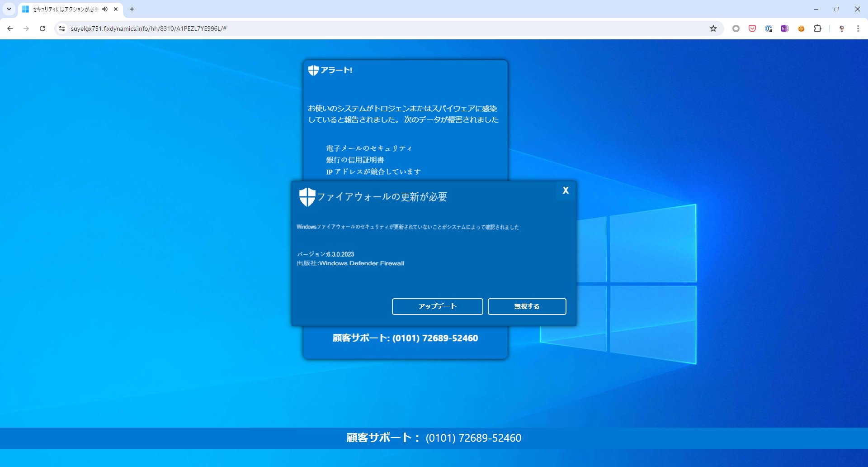
Task: Click the Windows Defender Firewall publisher text
Action: pos(350,263)
